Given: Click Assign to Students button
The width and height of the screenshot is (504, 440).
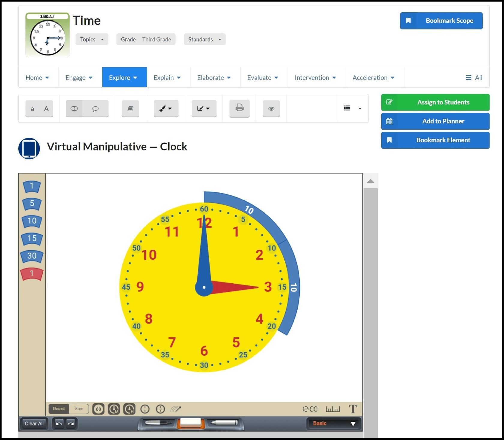Looking at the screenshot, I should click(x=435, y=102).
